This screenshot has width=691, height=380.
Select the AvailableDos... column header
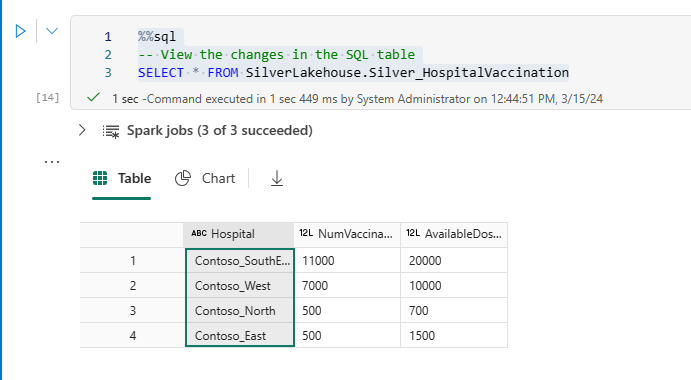point(454,234)
